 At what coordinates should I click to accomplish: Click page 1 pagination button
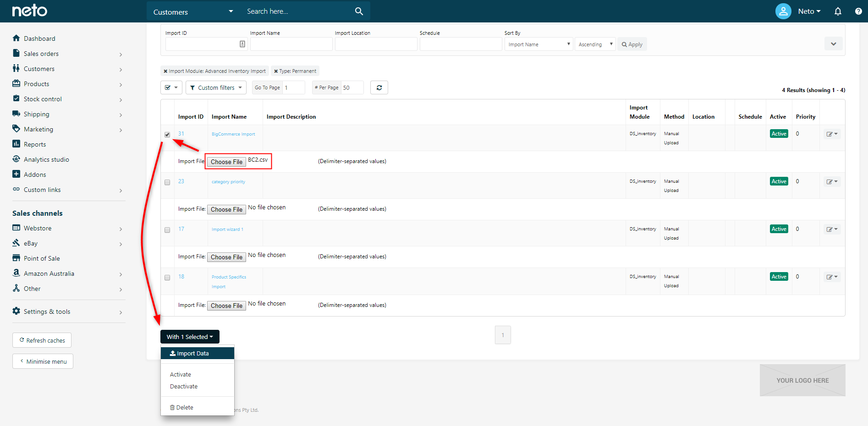[x=503, y=335]
